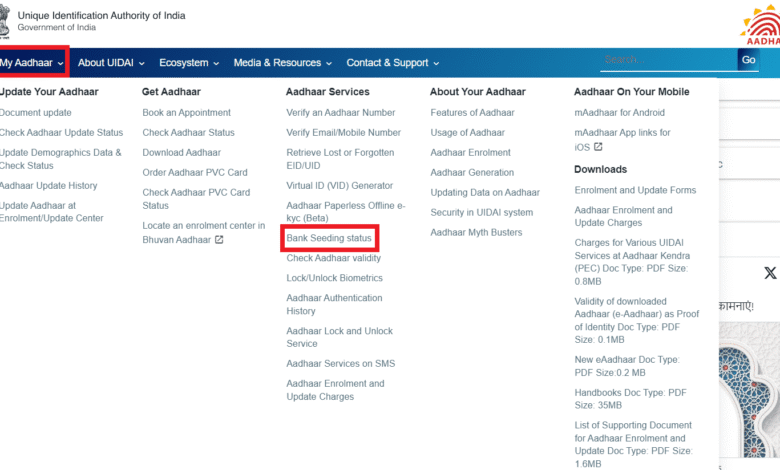This screenshot has width=780, height=470.
Task: Open Handbooks Doc Type PDF link
Action: pyautogui.click(x=630, y=399)
